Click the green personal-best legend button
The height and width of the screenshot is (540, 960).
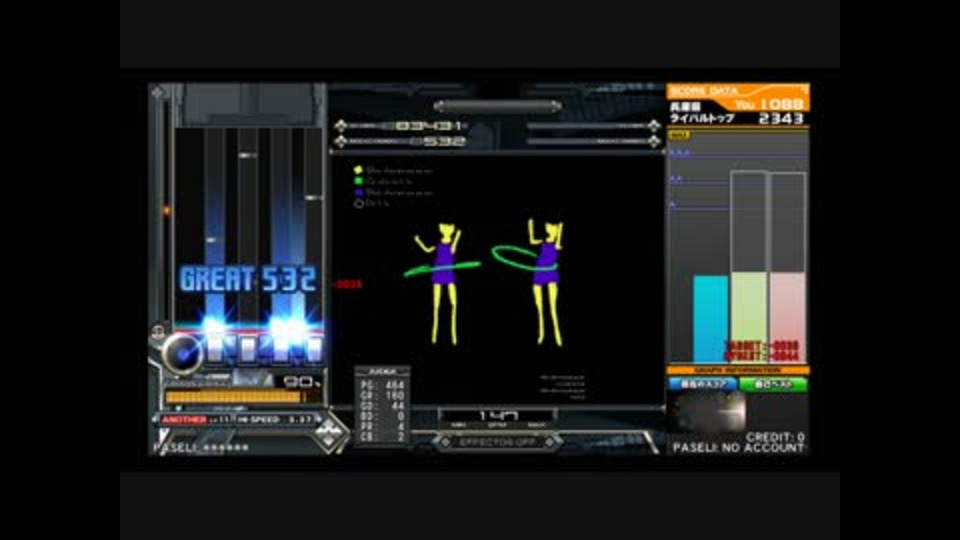point(773,384)
